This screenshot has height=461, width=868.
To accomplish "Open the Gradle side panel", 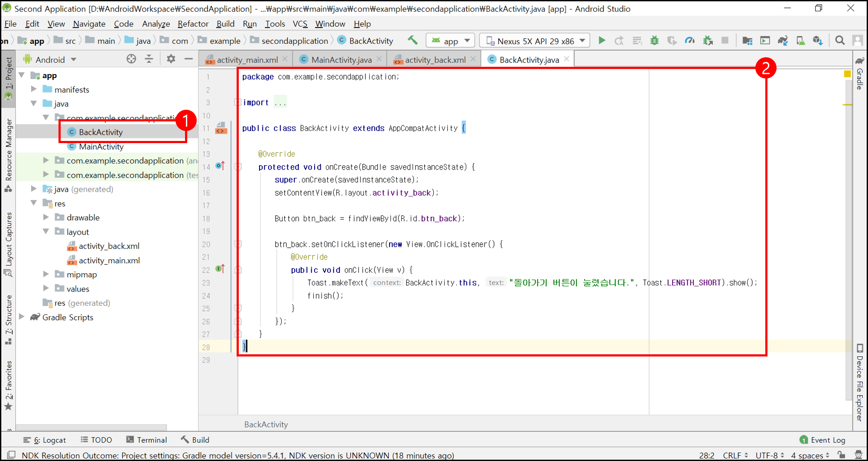I will pyautogui.click(x=860, y=72).
